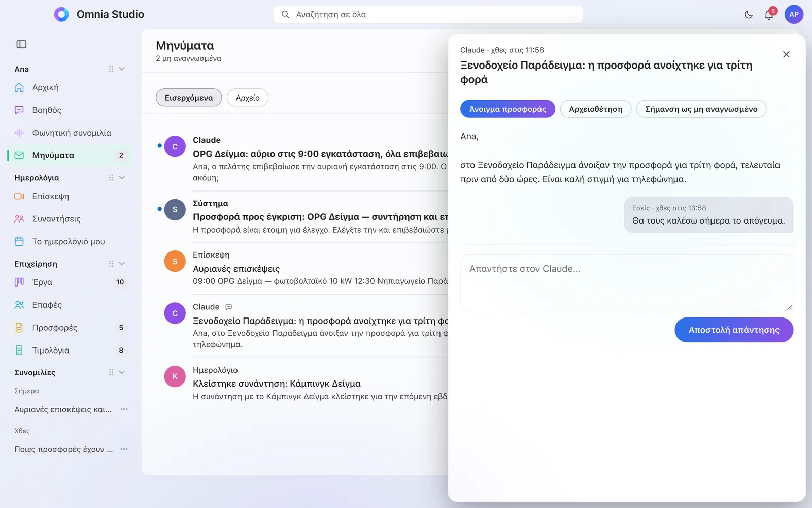The width and height of the screenshot is (812, 508).
Task: Open Το ημερολόγιό μου calendar
Action: [70, 241]
